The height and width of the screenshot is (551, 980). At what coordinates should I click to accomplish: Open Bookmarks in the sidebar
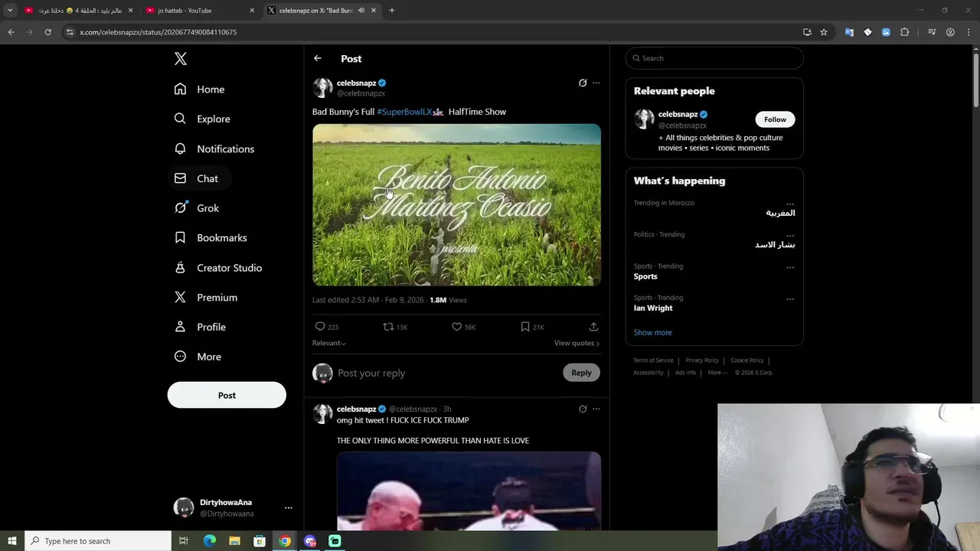click(x=211, y=238)
